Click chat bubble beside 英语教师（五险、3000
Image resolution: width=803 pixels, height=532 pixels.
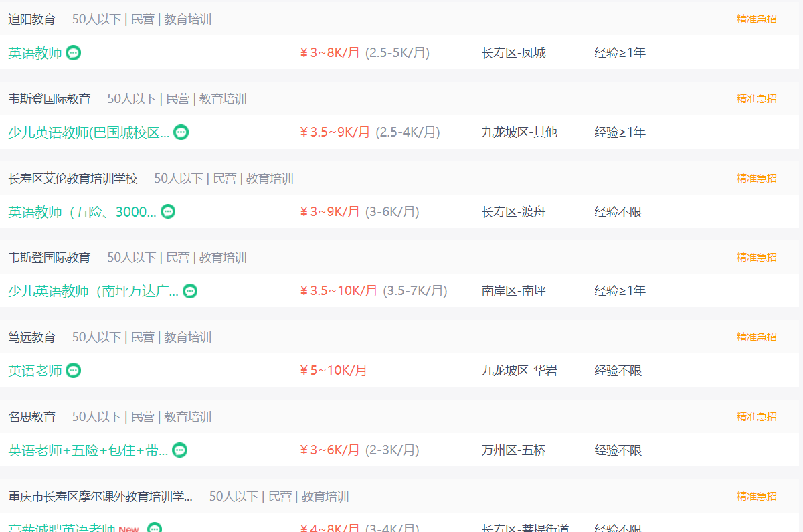coord(168,212)
